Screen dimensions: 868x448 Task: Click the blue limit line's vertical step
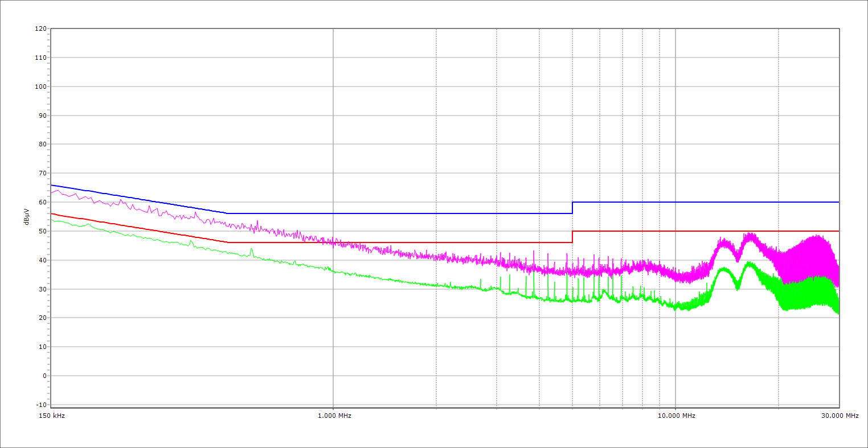coord(572,208)
